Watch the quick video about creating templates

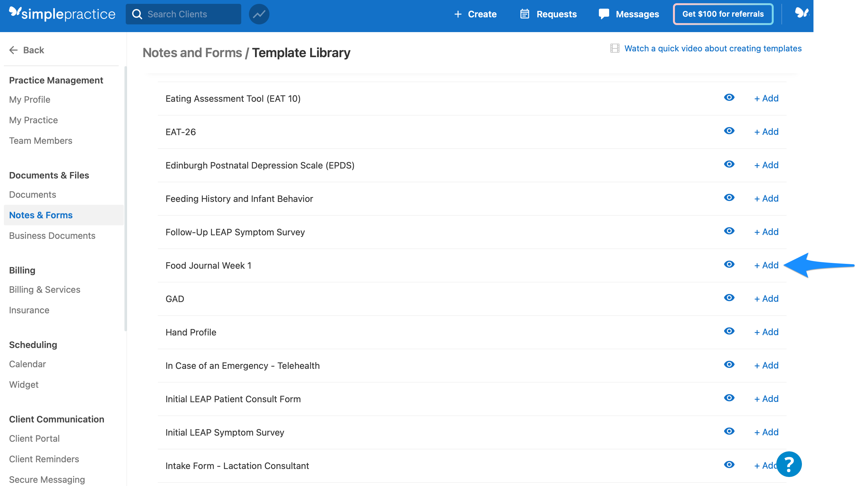click(713, 48)
